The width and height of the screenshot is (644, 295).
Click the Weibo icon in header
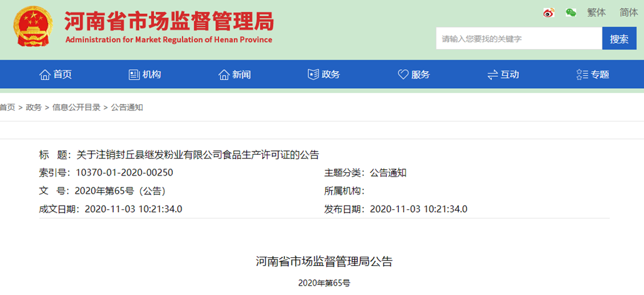coord(549,13)
